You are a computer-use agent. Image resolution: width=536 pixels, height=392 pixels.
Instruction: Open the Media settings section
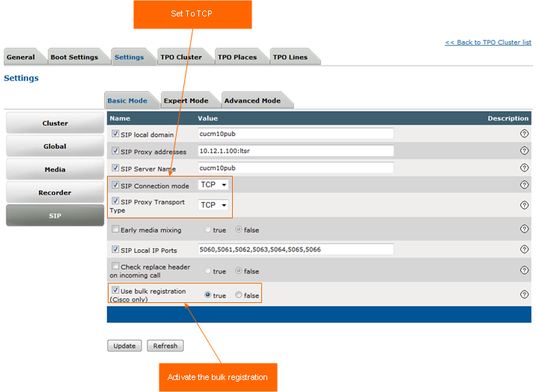click(x=55, y=169)
